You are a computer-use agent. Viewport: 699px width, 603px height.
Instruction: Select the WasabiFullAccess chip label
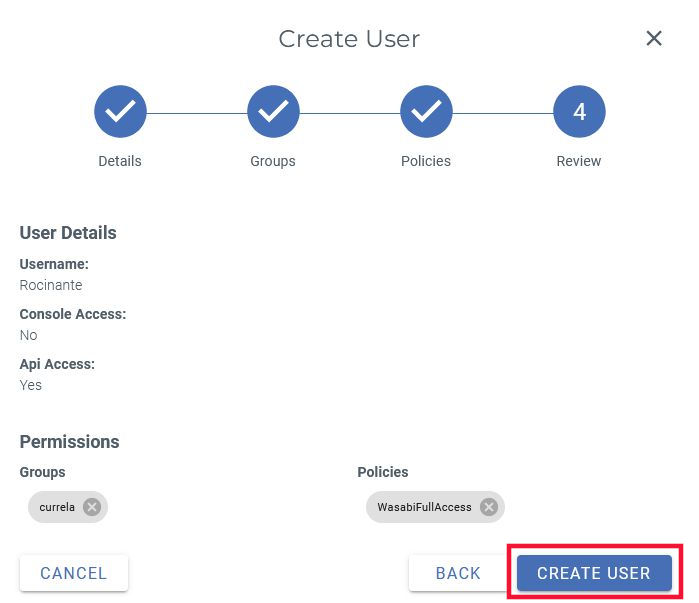pyautogui.click(x=424, y=507)
